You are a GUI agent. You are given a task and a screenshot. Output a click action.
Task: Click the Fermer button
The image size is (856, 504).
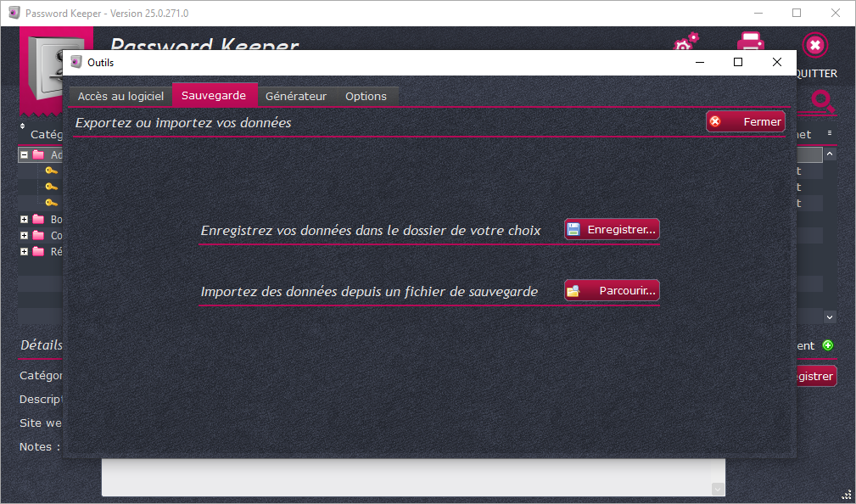(x=745, y=122)
